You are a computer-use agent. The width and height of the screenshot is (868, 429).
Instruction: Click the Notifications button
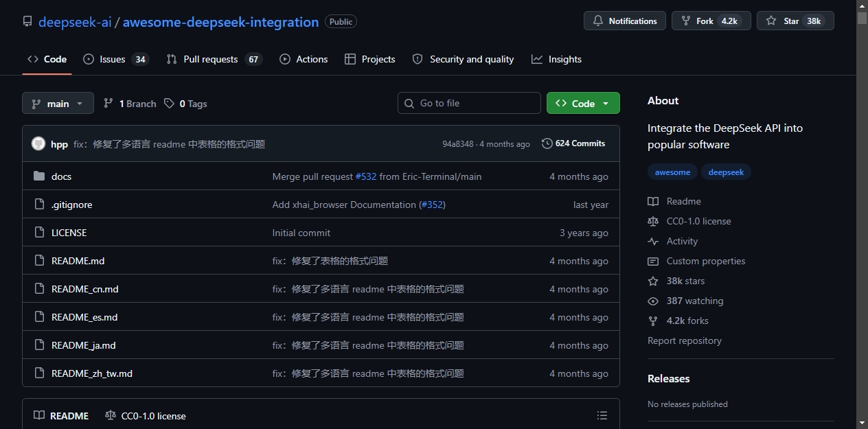pos(625,21)
